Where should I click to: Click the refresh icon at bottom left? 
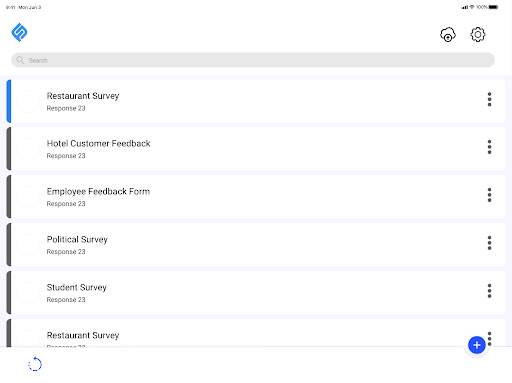point(35,364)
